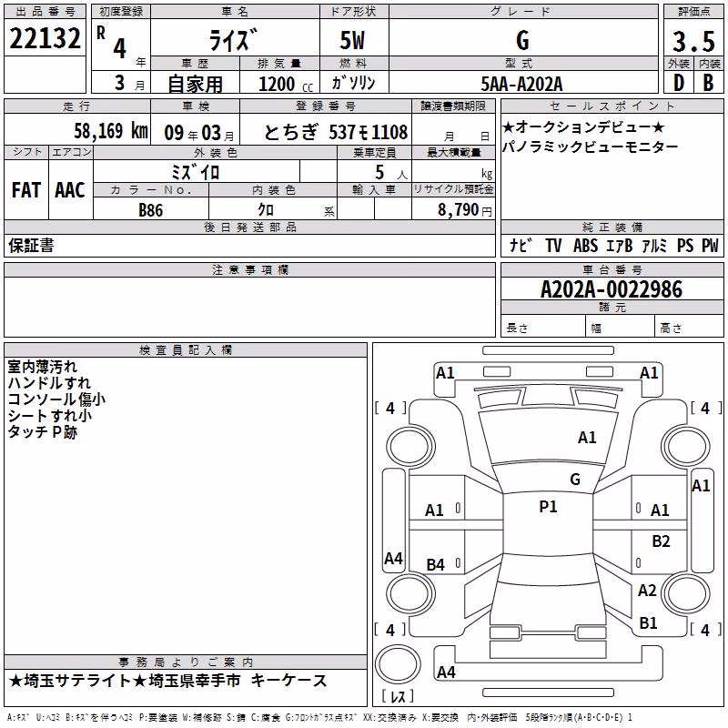Select color number B86
The width and height of the screenshot is (728, 728).
click(150, 210)
